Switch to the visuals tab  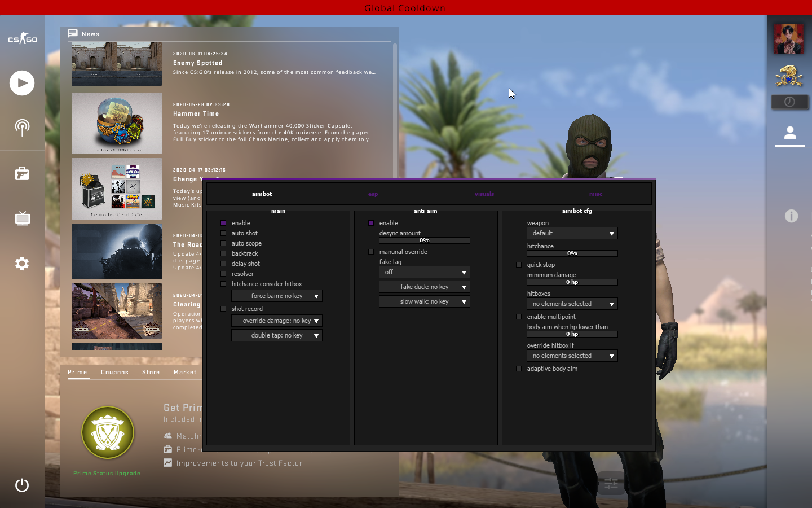pos(484,194)
